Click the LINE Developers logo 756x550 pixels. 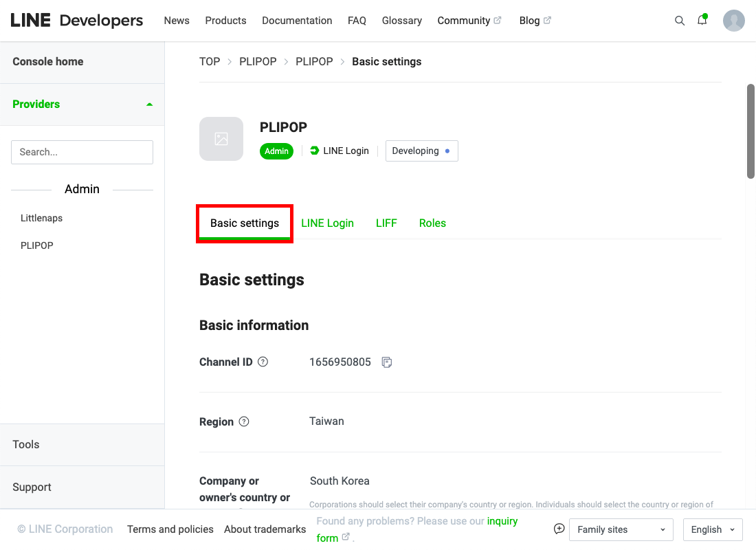[x=77, y=20]
